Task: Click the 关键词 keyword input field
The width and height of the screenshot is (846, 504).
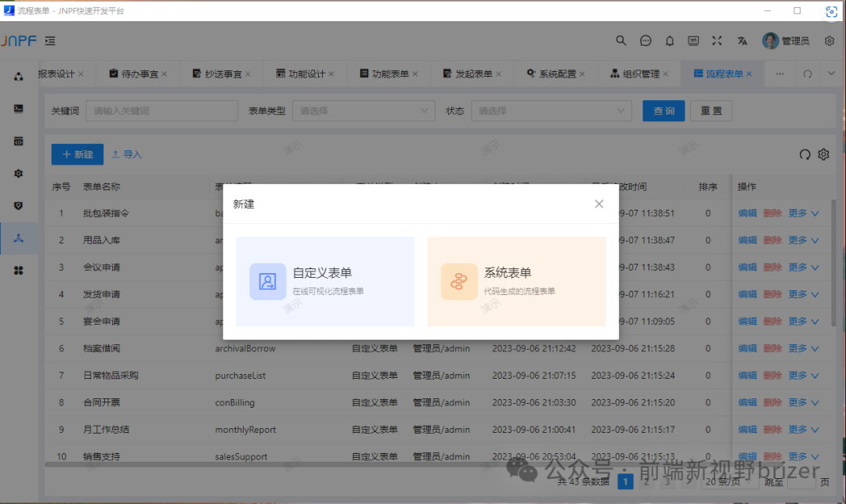Action: 161,110
